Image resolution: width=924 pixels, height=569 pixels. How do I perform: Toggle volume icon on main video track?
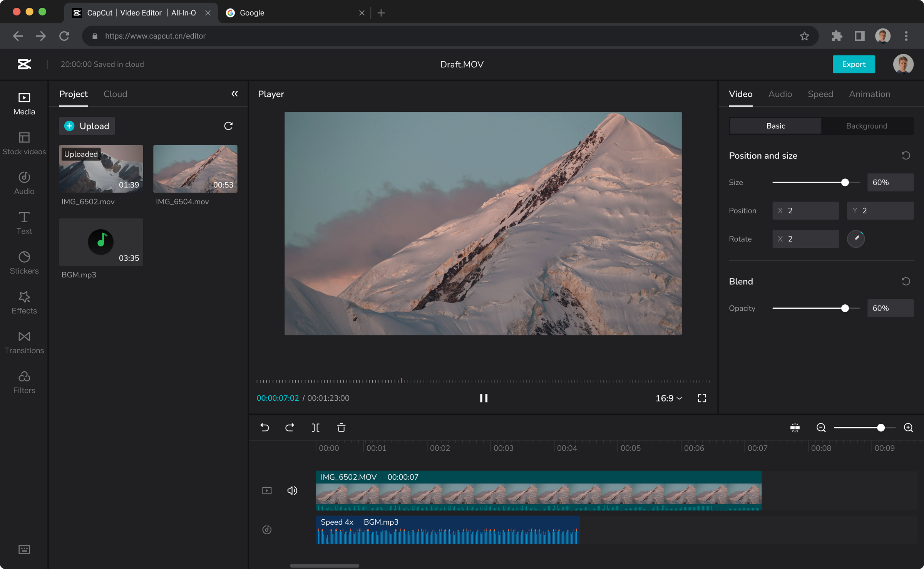[x=292, y=490]
